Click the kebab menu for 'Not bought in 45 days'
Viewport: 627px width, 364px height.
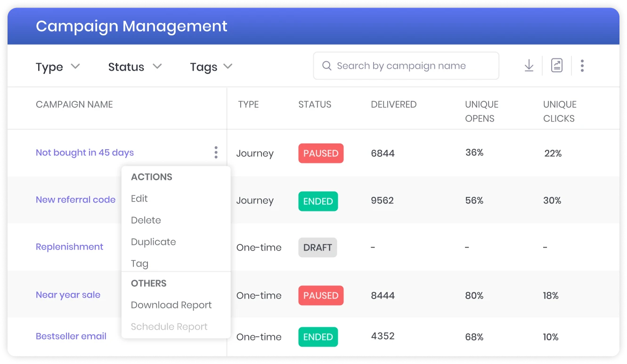pos(216,153)
